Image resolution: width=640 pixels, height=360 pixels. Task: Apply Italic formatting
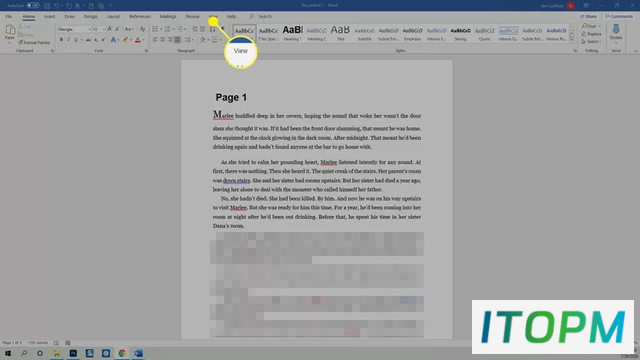(x=68, y=40)
